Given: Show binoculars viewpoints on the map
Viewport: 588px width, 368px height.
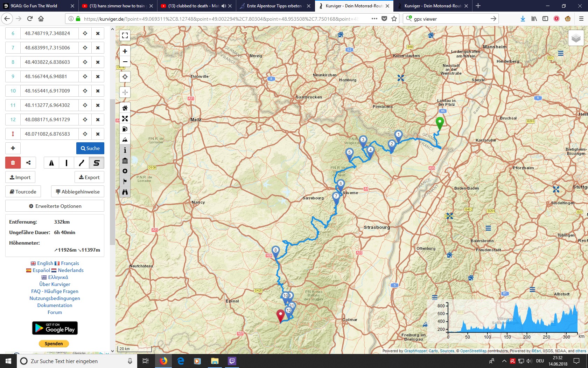Looking at the screenshot, I should pos(125,192).
